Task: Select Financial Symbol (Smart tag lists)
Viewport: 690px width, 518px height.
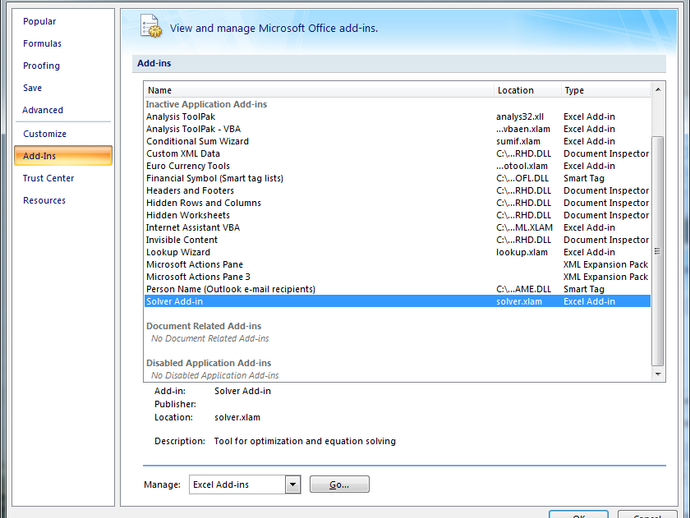Action: [x=397, y=178]
